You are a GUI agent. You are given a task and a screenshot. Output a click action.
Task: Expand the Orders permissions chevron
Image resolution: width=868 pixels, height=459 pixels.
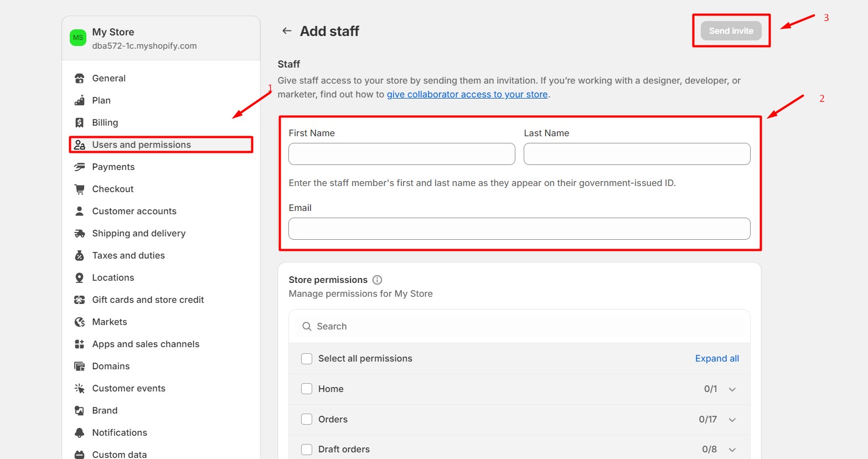tap(732, 420)
